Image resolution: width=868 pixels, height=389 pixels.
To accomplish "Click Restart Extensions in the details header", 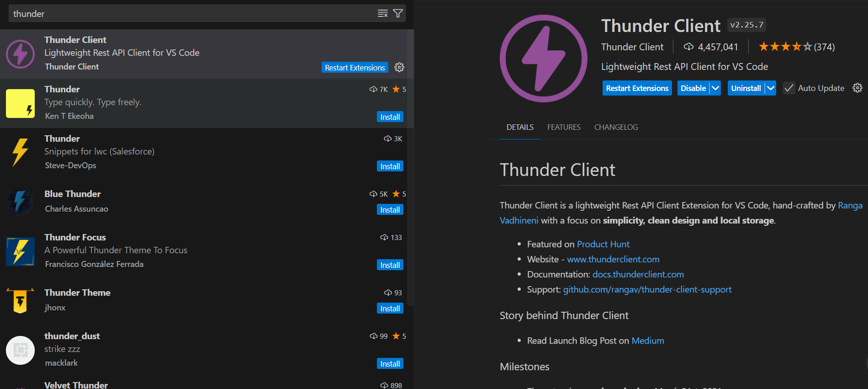I will click(637, 88).
